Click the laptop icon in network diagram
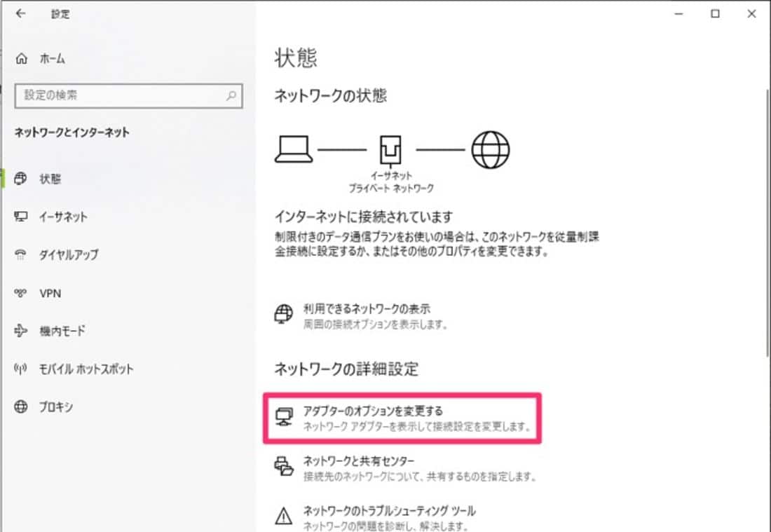This screenshot has height=532, width=771. (x=294, y=149)
